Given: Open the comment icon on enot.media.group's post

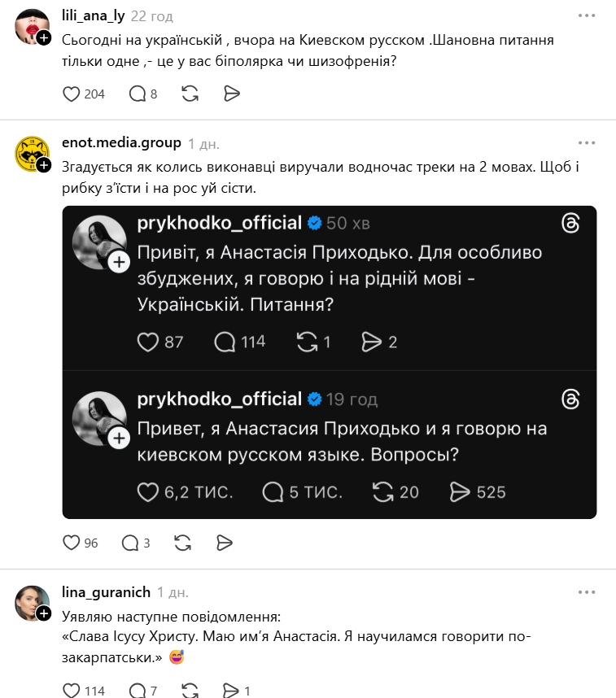Looking at the screenshot, I should click(129, 541).
